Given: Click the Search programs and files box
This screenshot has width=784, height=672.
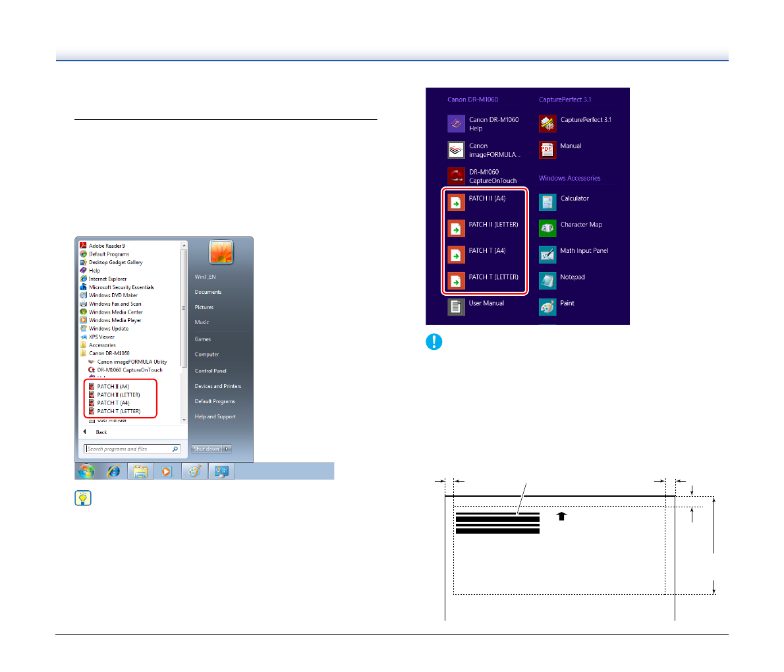Looking at the screenshot, I should tap(128, 449).
